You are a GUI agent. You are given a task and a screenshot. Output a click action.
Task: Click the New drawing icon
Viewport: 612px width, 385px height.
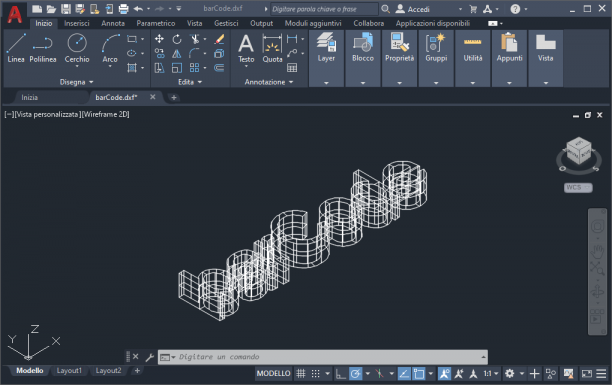(37, 9)
